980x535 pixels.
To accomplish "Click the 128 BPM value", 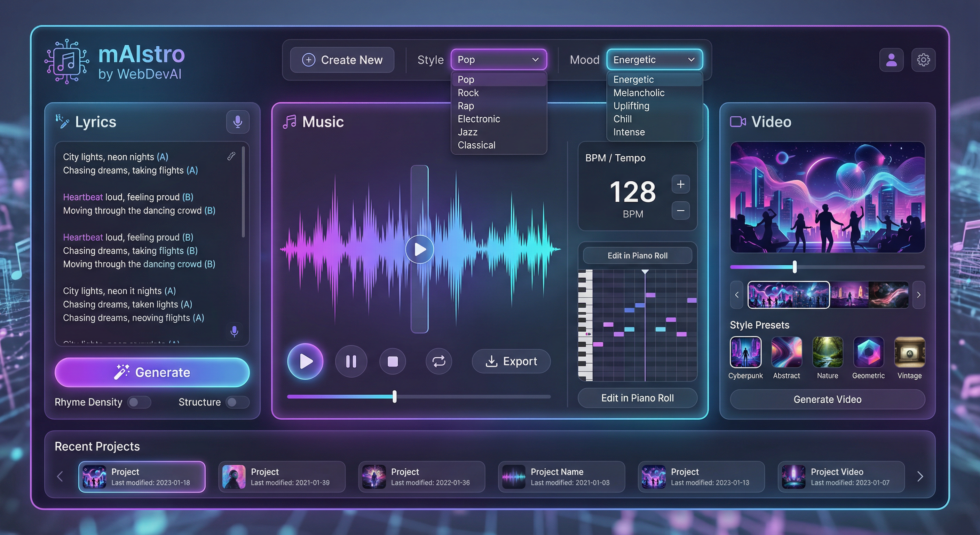I will pos(633,192).
